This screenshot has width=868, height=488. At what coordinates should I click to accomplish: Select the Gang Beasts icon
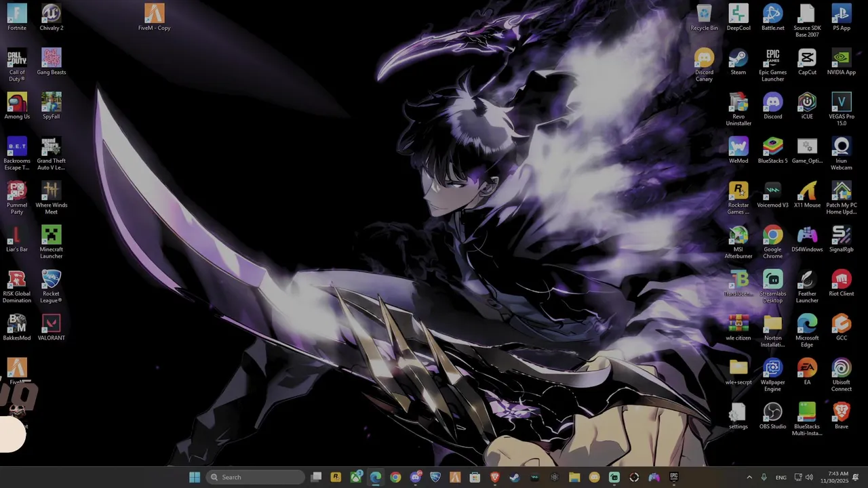click(52, 62)
